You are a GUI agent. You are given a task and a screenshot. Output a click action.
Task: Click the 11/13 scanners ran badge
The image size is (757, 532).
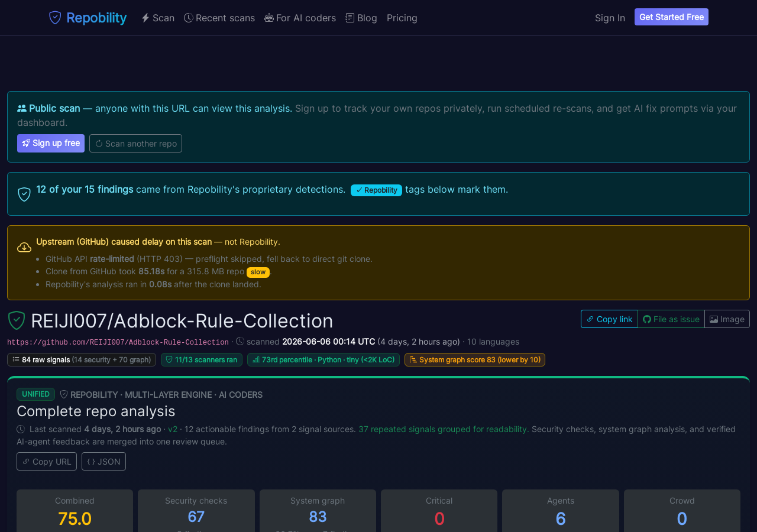click(202, 359)
